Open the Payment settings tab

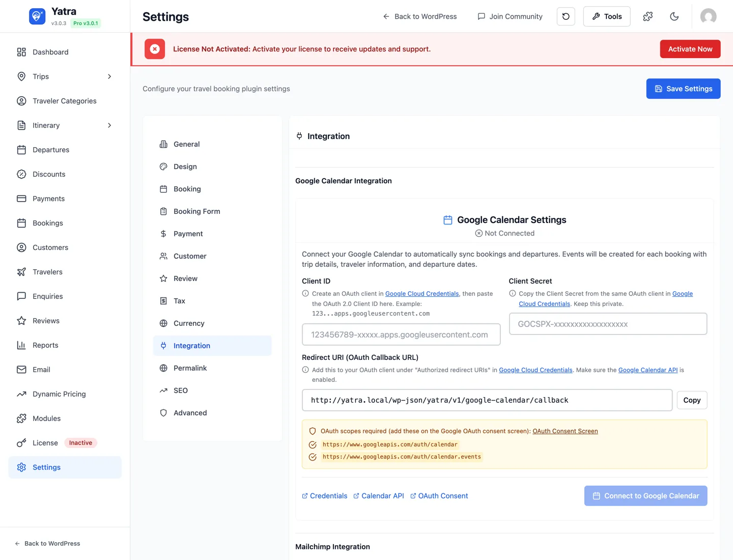[x=212, y=234]
